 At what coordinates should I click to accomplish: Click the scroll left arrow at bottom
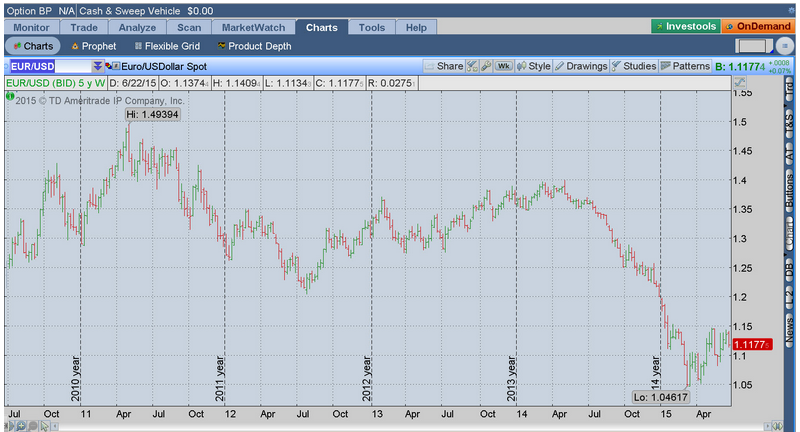[55, 426]
